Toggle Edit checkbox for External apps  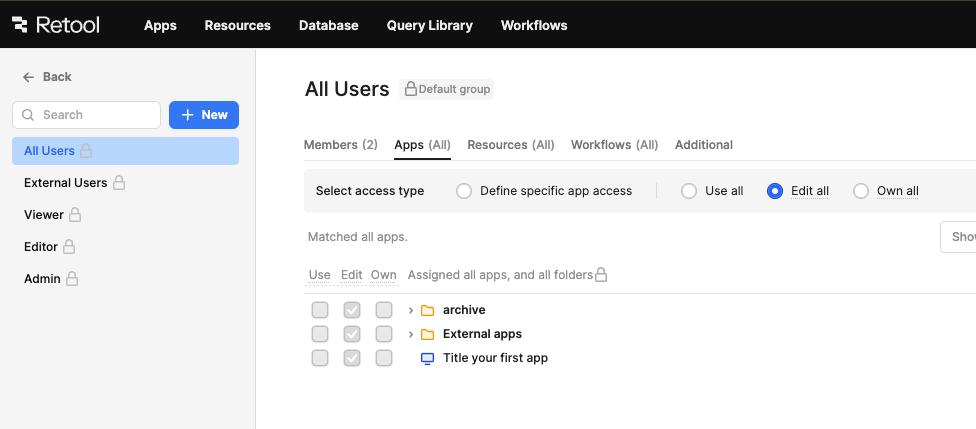click(x=352, y=334)
